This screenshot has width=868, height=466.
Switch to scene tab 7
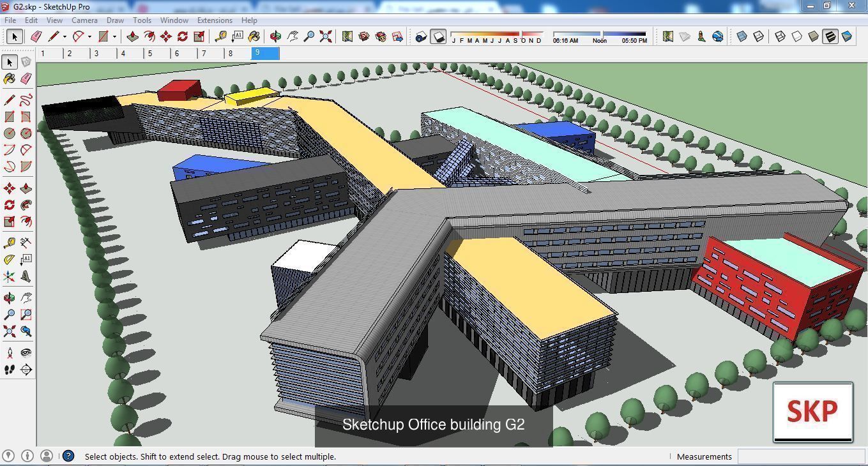[211, 54]
